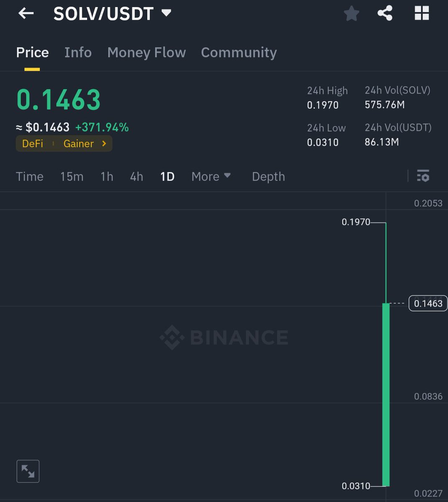Tap the 0.2053 price axis label
448x502 pixels.
pos(428,203)
